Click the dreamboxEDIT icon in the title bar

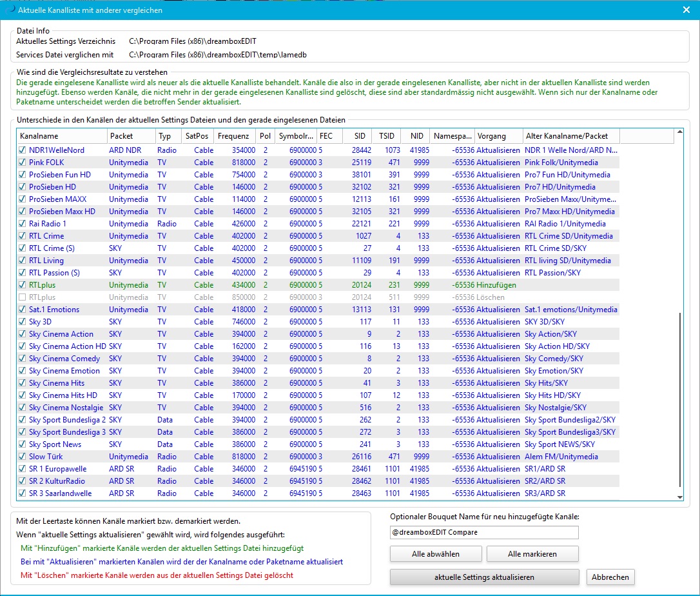(x=8, y=10)
